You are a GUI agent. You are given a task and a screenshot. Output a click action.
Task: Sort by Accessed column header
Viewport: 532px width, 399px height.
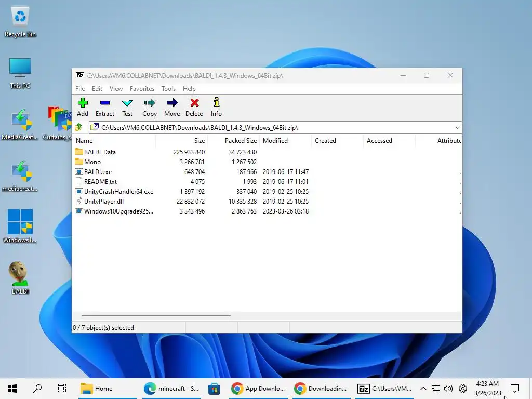(x=390, y=140)
